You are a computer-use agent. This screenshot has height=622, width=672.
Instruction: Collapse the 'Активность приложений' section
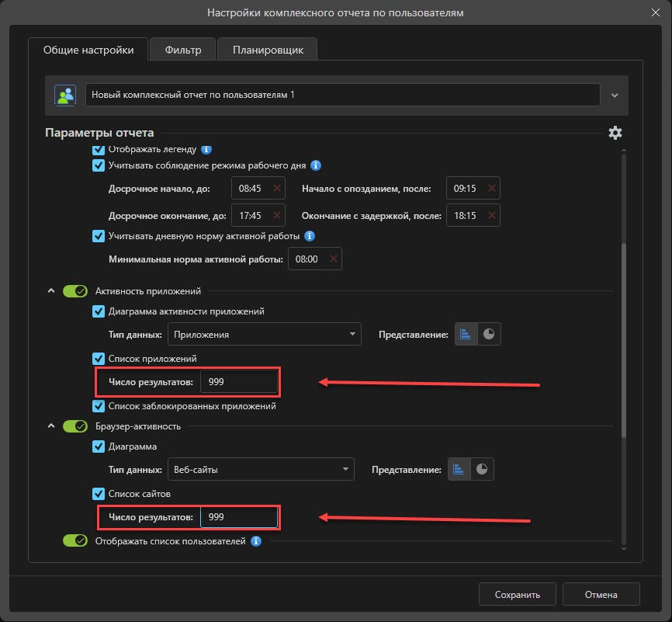51,291
